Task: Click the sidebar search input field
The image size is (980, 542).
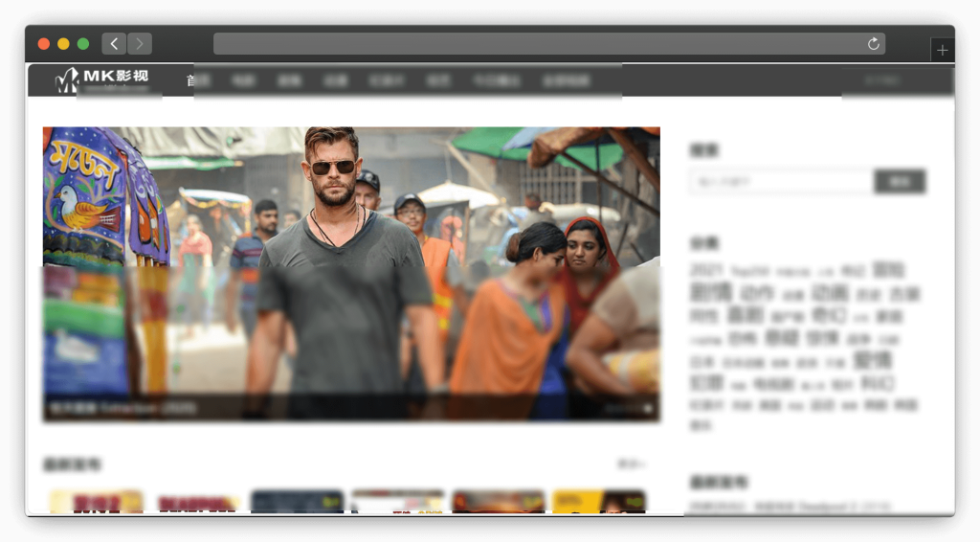Action: coord(781,181)
